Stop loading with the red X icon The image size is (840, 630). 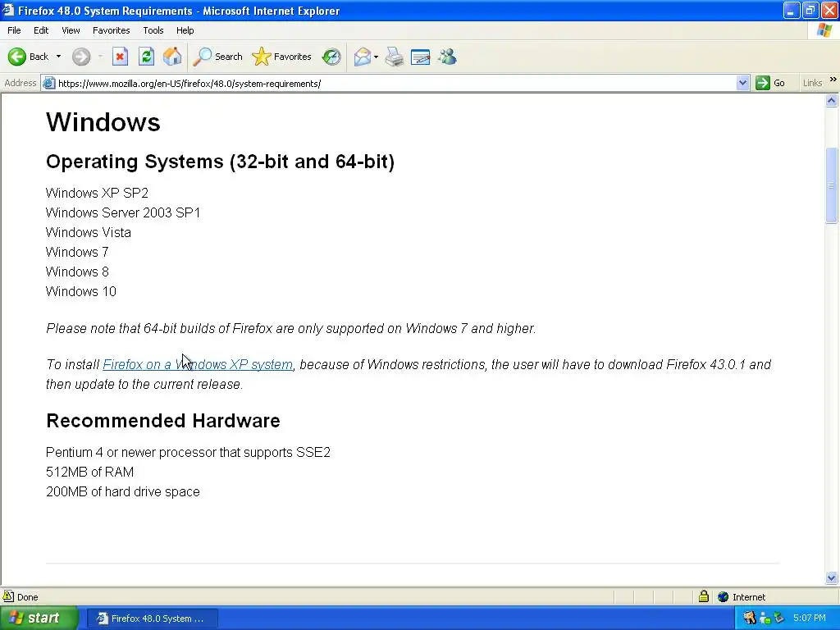pyautogui.click(x=120, y=57)
